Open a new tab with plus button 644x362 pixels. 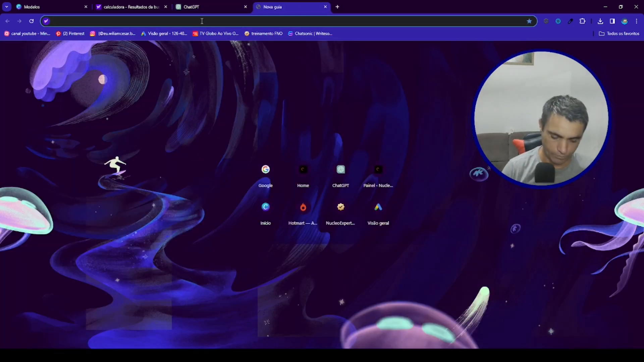[337, 7]
